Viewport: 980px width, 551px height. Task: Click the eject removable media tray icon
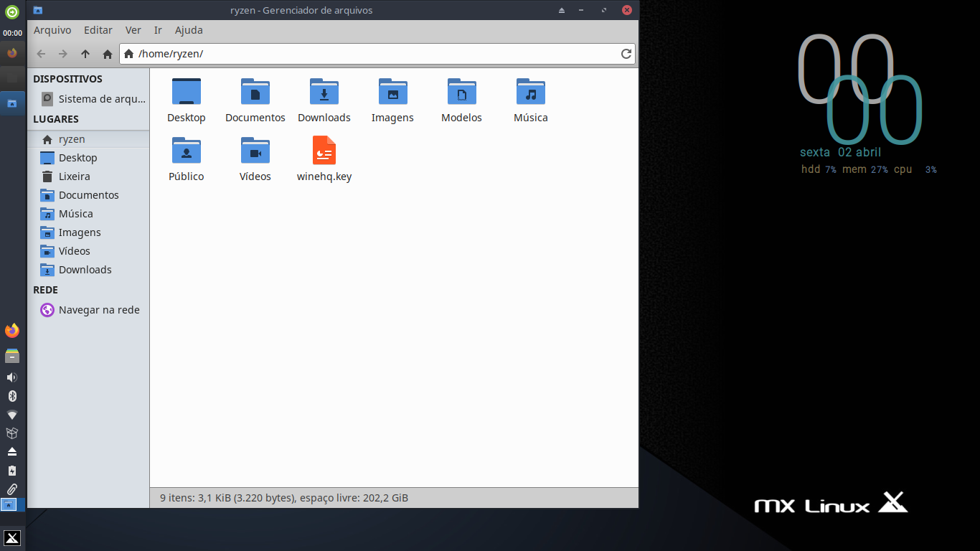[x=11, y=452]
